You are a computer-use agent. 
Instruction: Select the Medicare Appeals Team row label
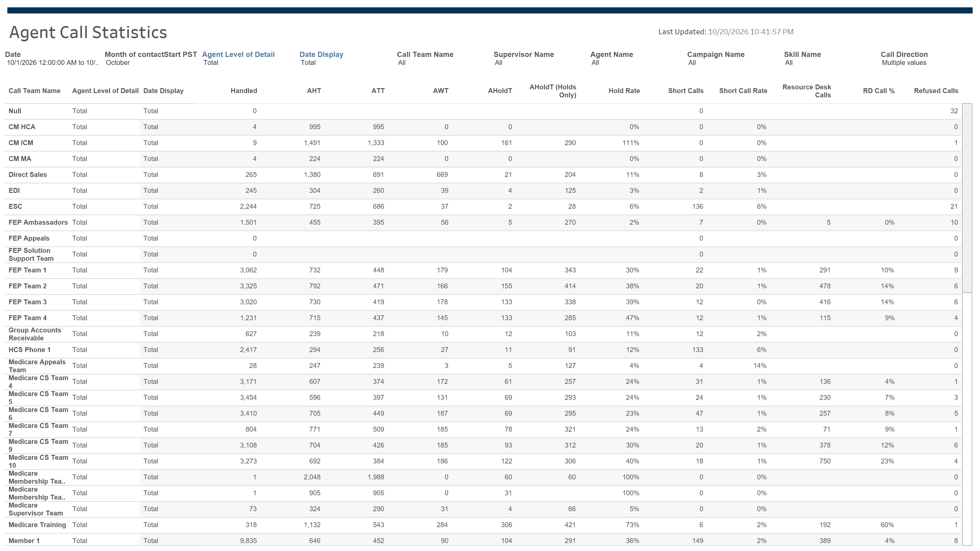(37, 366)
